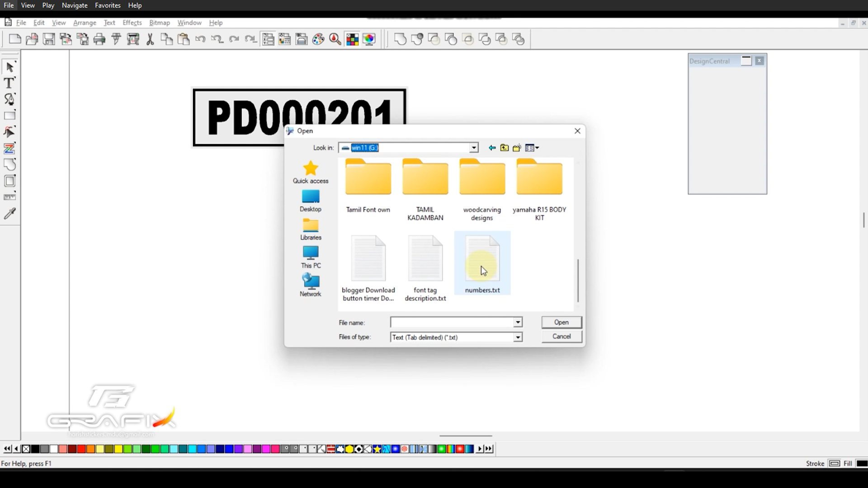
Task: Pick the red color swatch in palette
Action: pyautogui.click(x=81, y=449)
